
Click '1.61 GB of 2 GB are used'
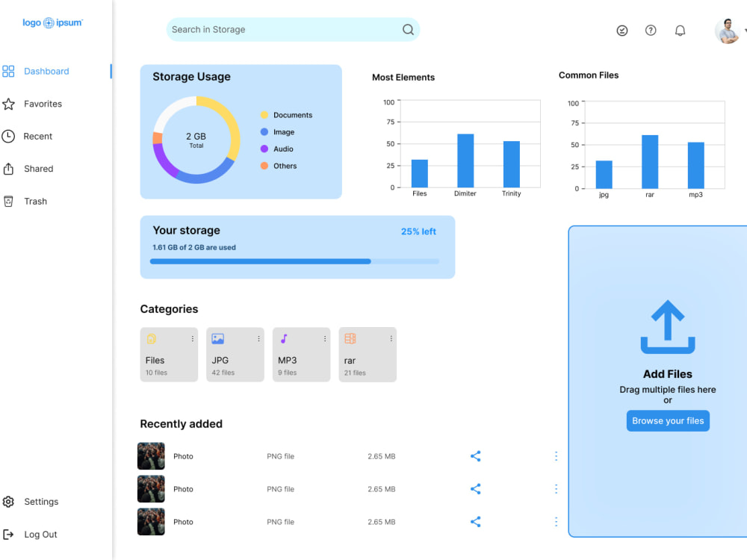click(x=194, y=248)
